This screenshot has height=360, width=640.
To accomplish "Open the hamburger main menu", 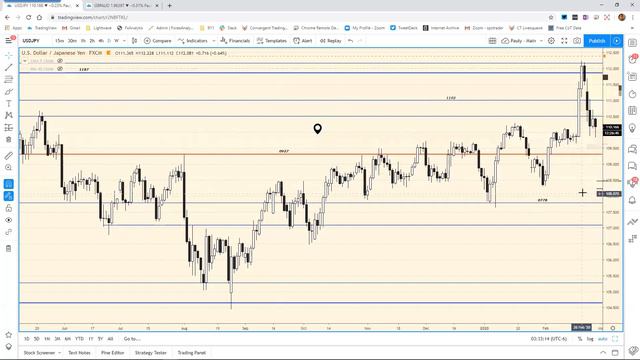I will click(9, 40).
